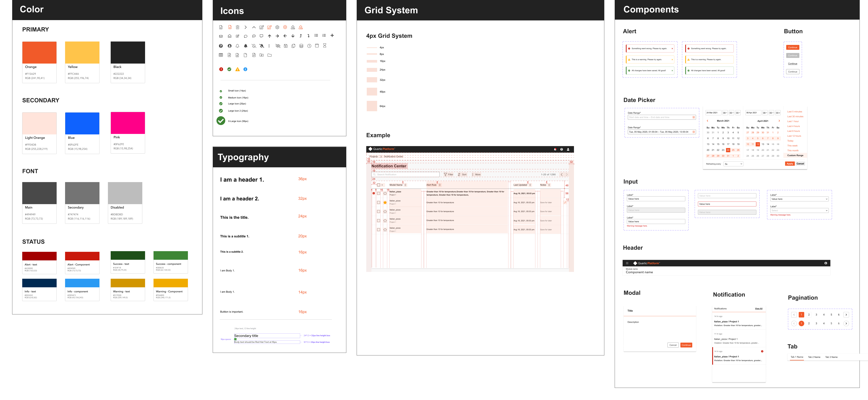Viewport: 868px width, 400px height.
Task: Click the blue info status icon
Action: (245, 69)
